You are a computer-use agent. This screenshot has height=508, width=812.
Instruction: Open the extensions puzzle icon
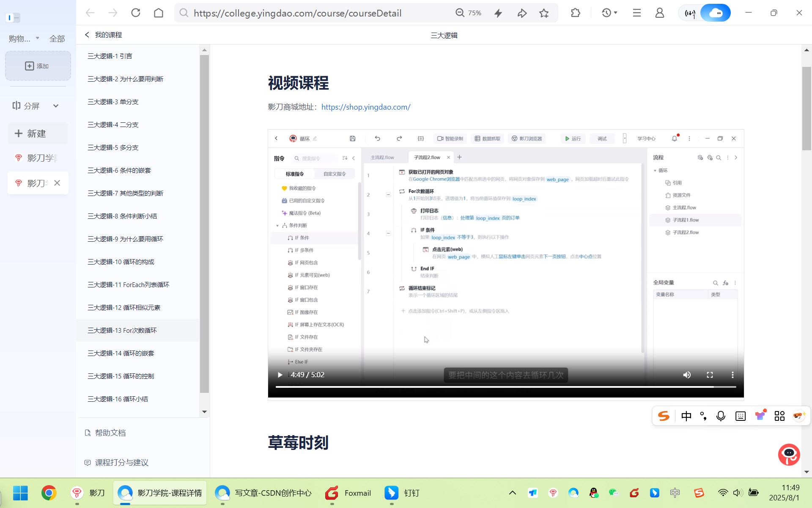point(576,13)
